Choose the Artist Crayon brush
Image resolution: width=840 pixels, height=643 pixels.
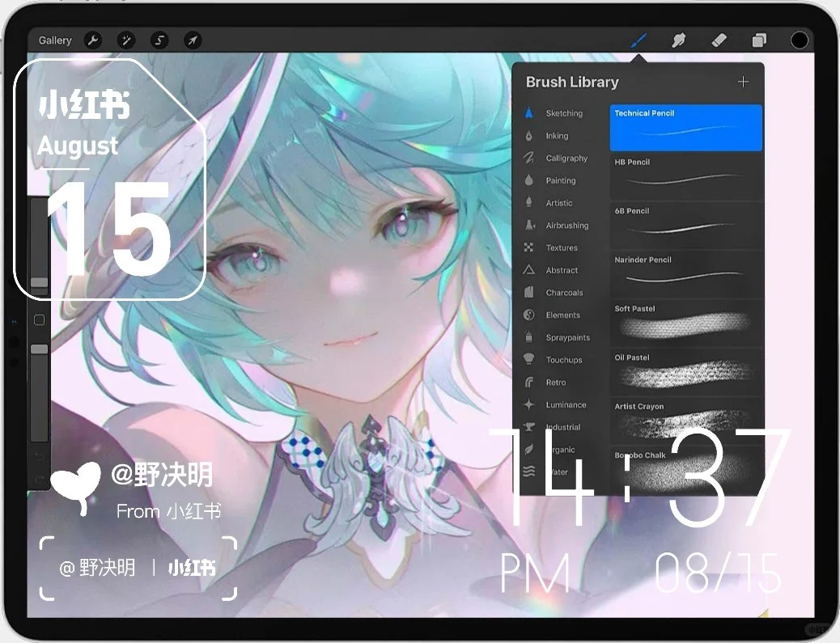pos(685,421)
